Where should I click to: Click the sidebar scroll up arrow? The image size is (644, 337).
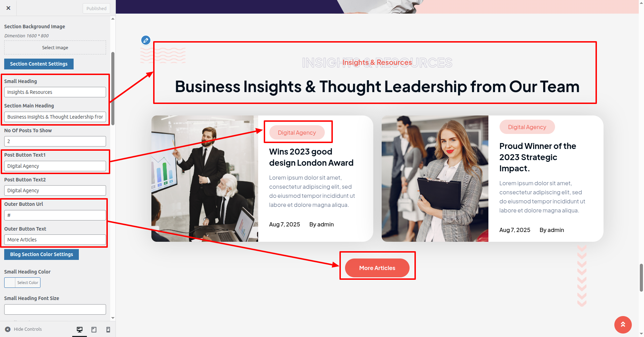click(113, 18)
